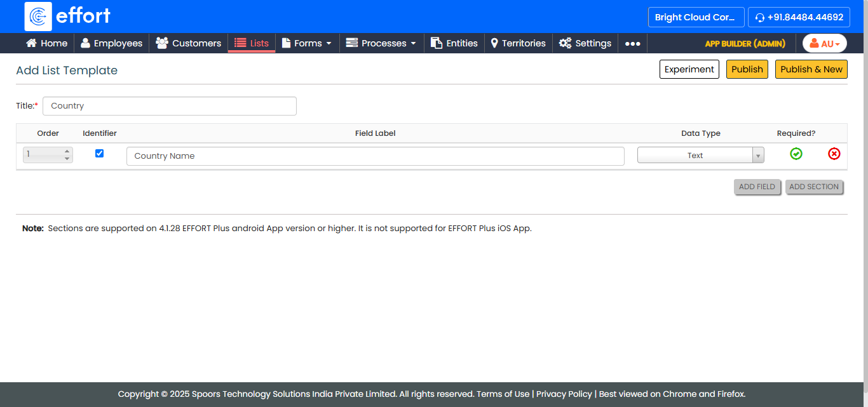This screenshot has height=407, width=868.
Task: Click the Home house icon
Action: coord(31,43)
